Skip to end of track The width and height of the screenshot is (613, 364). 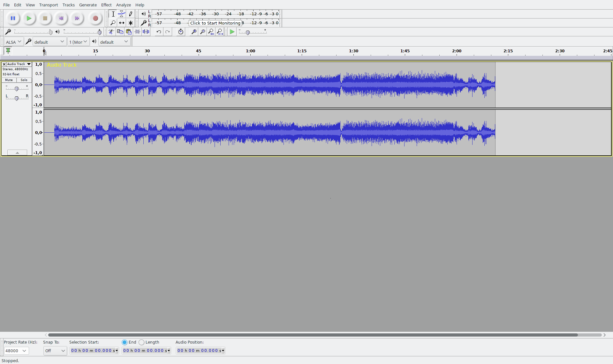pos(77,18)
